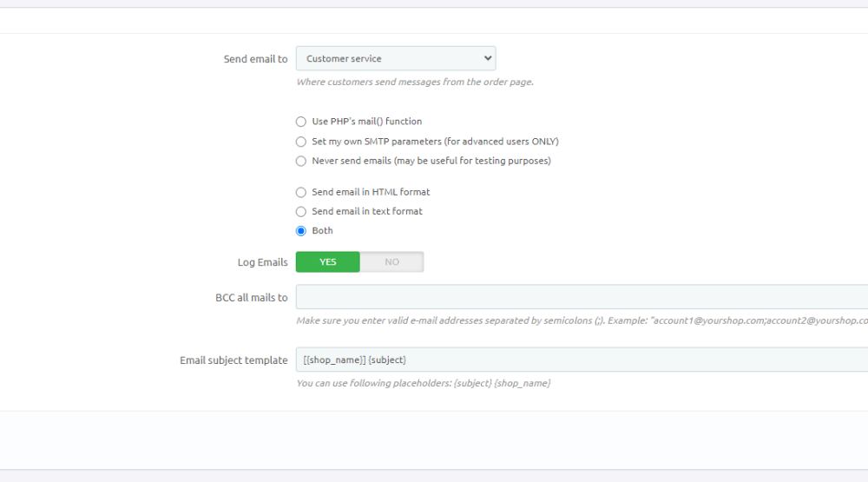Choose 'Set my own SMTP parameters' option

pyautogui.click(x=301, y=142)
